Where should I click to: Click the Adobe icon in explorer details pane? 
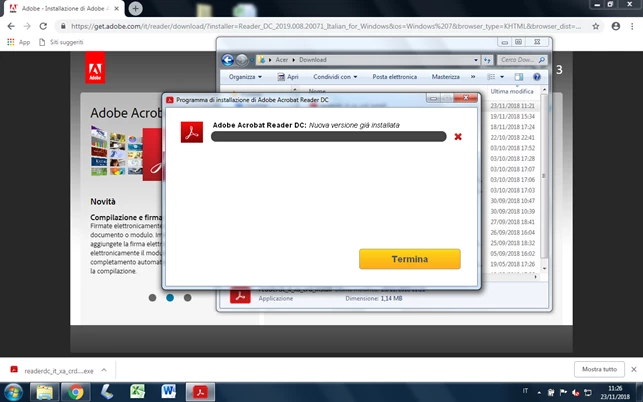click(x=240, y=295)
